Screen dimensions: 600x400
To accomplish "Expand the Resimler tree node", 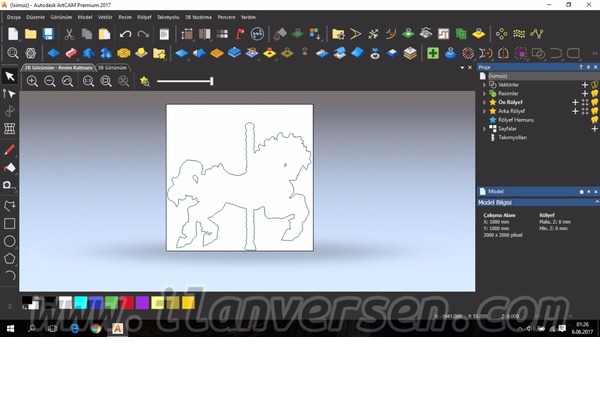I will point(484,93).
